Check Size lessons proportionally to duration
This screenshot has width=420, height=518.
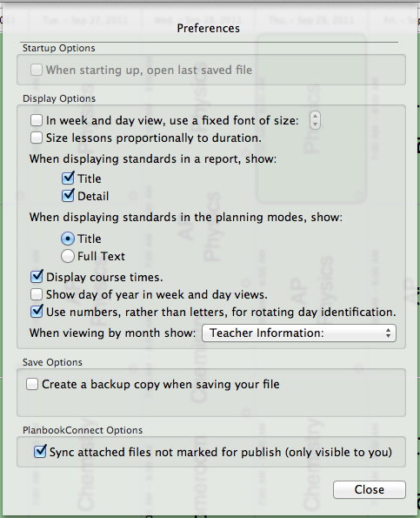pos(37,138)
